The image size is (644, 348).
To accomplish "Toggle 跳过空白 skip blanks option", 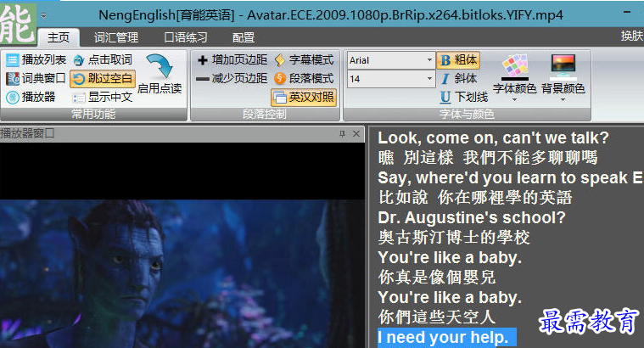I will 103,78.
